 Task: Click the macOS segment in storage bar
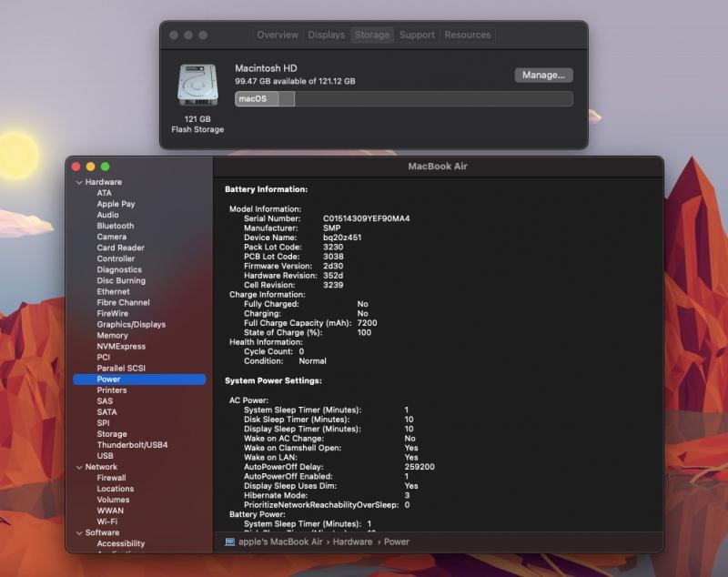pyautogui.click(x=257, y=99)
